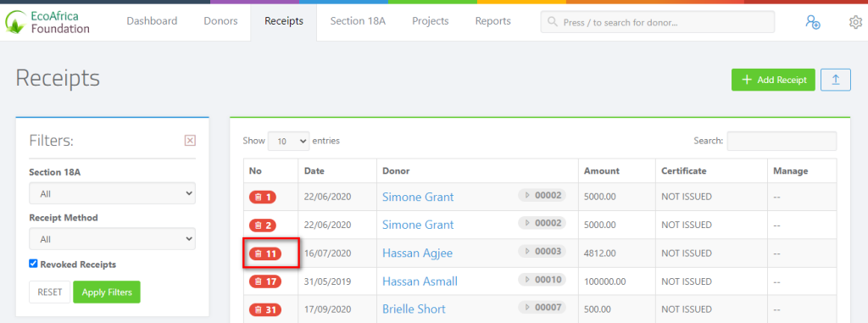Screen dimensions: 868x323
Task: Click the EcoAfrica Foundation logo
Action: click(x=47, y=22)
